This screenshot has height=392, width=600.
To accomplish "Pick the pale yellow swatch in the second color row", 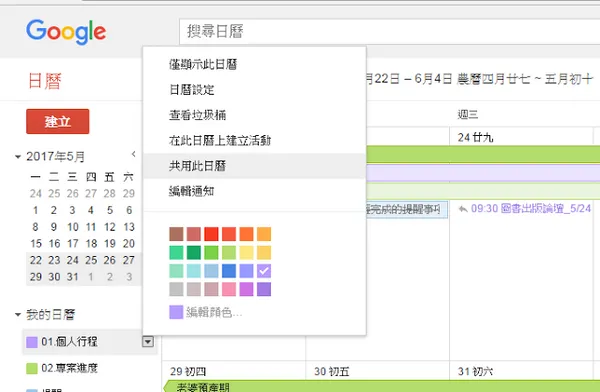I will pos(246,253).
